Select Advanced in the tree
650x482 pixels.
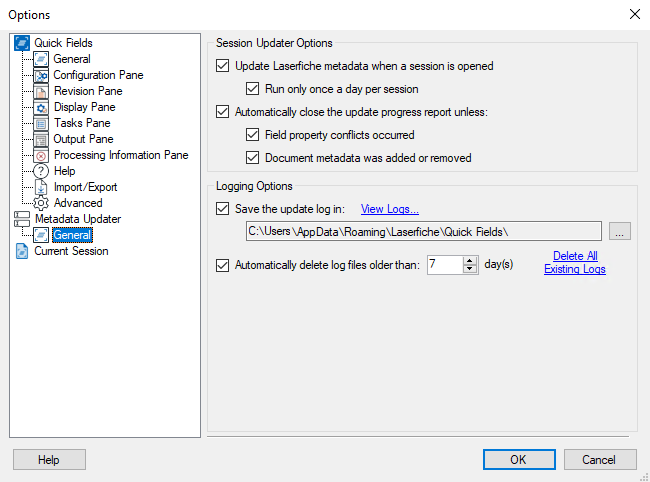tap(78, 203)
